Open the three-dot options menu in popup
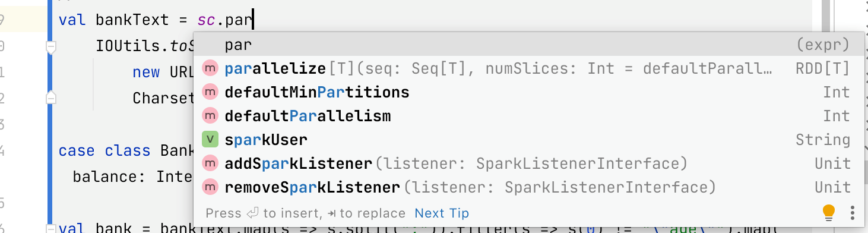 pyautogui.click(x=852, y=212)
